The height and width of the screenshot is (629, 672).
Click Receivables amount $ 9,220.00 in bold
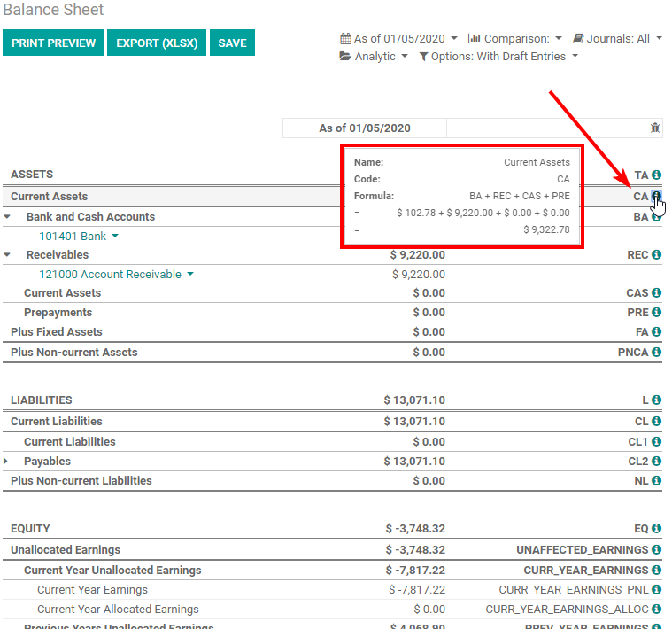(x=417, y=254)
